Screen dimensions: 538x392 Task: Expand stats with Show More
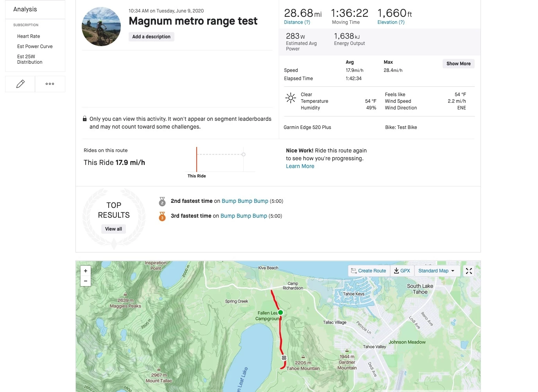458,64
